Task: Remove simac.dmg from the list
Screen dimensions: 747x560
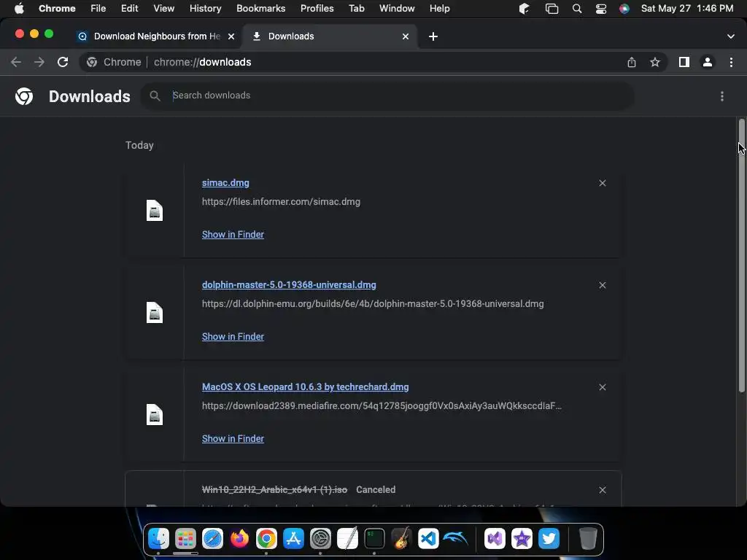Action: click(602, 183)
